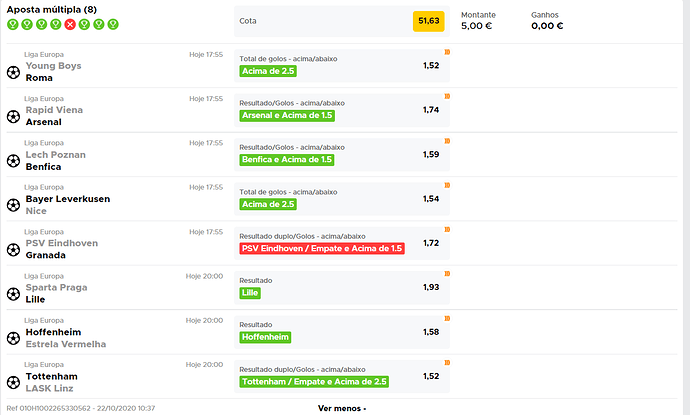Viewport: 690px width, 415px height.
Task: Click the 1,72 odds value for PSV bet
Action: pyautogui.click(x=431, y=242)
